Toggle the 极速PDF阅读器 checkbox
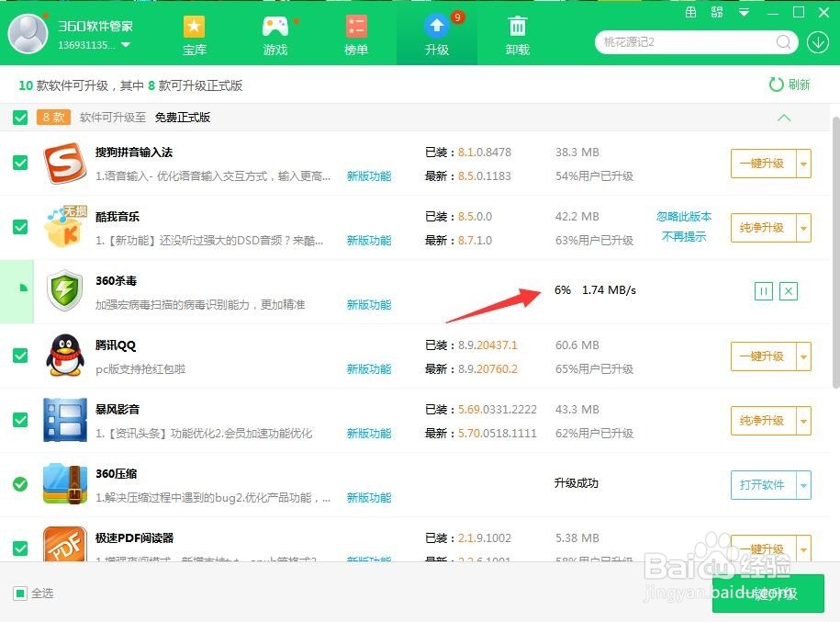The image size is (840, 622). [x=20, y=548]
